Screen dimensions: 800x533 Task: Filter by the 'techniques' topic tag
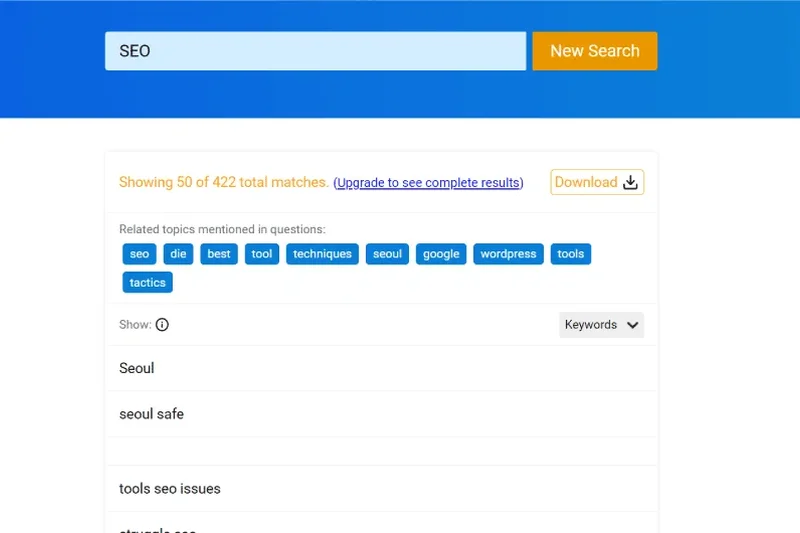322,254
